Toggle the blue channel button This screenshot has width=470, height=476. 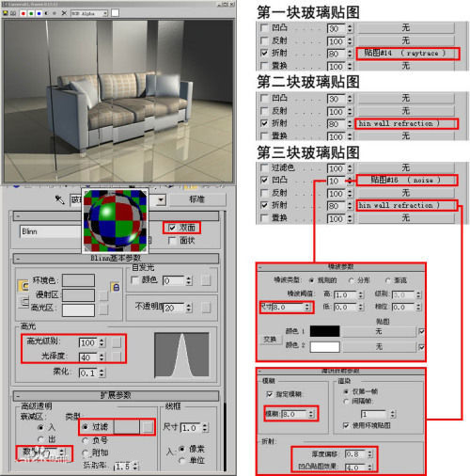click(39, 13)
